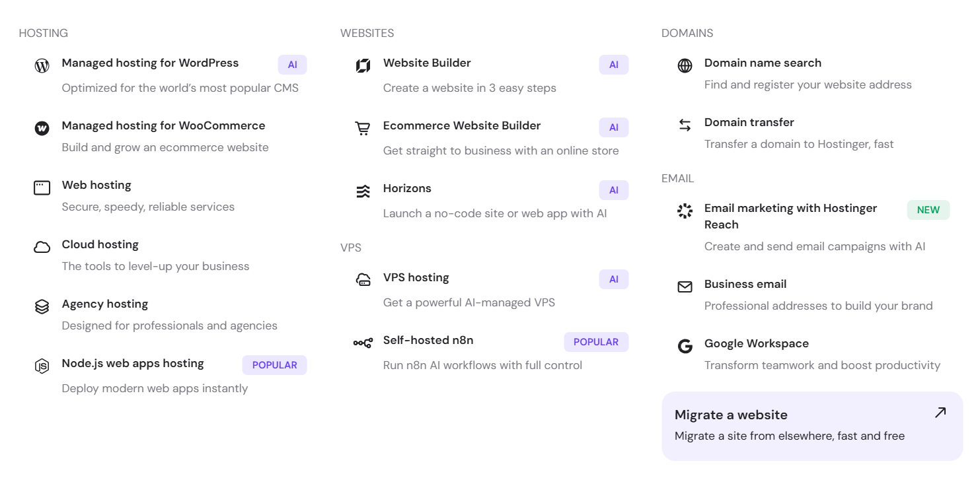Click the Domain name search globe icon

[x=685, y=65]
